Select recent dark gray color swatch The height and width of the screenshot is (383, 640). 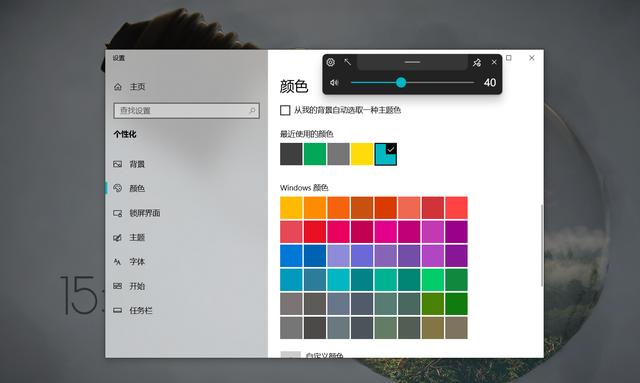coord(291,154)
